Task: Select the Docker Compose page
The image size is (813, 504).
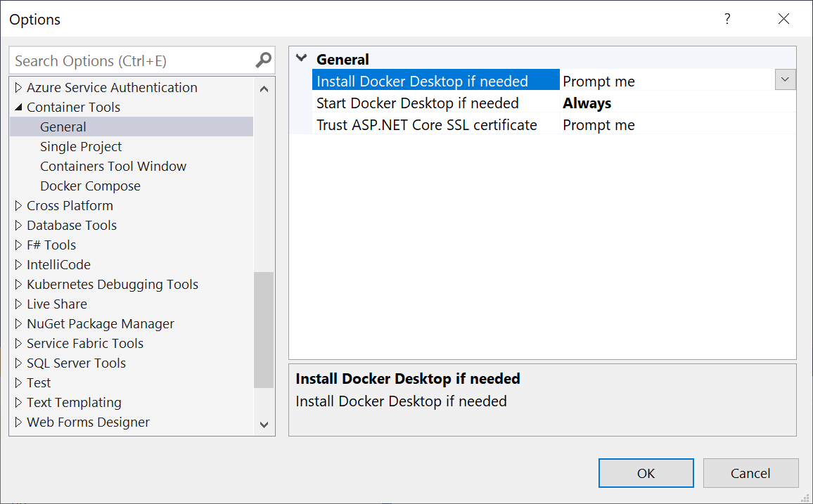Action: pyautogui.click(x=90, y=186)
